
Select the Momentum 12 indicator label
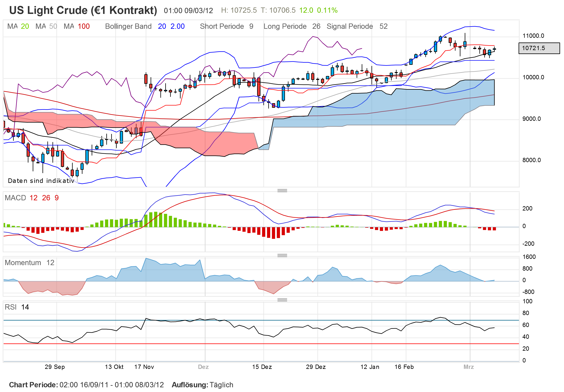pos(29,263)
